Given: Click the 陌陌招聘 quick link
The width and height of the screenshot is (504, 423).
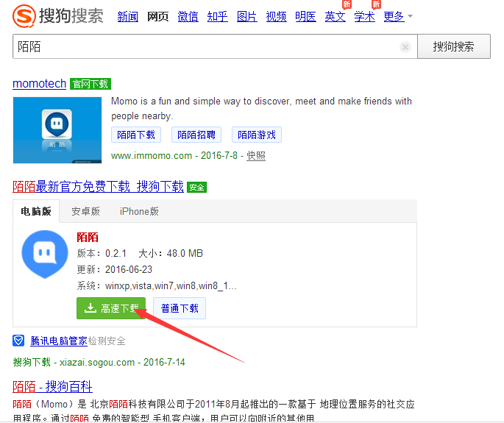Looking at the screenshot, I should 196,135.
